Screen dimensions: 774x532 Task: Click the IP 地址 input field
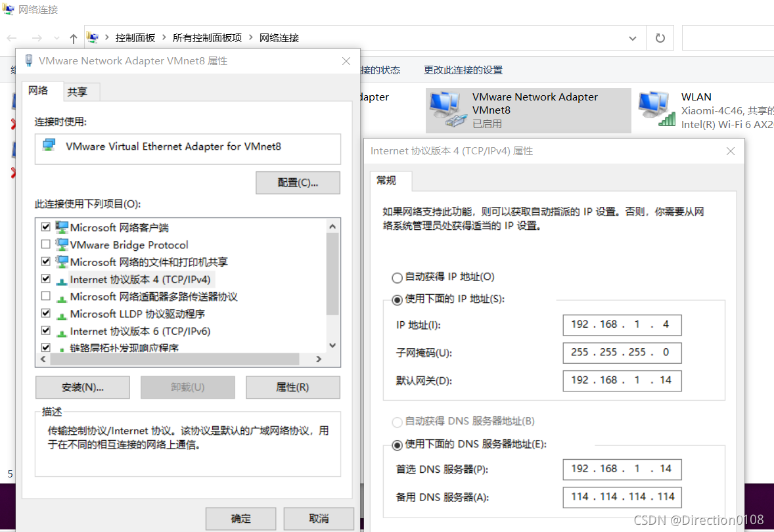(x=622, y=324)
